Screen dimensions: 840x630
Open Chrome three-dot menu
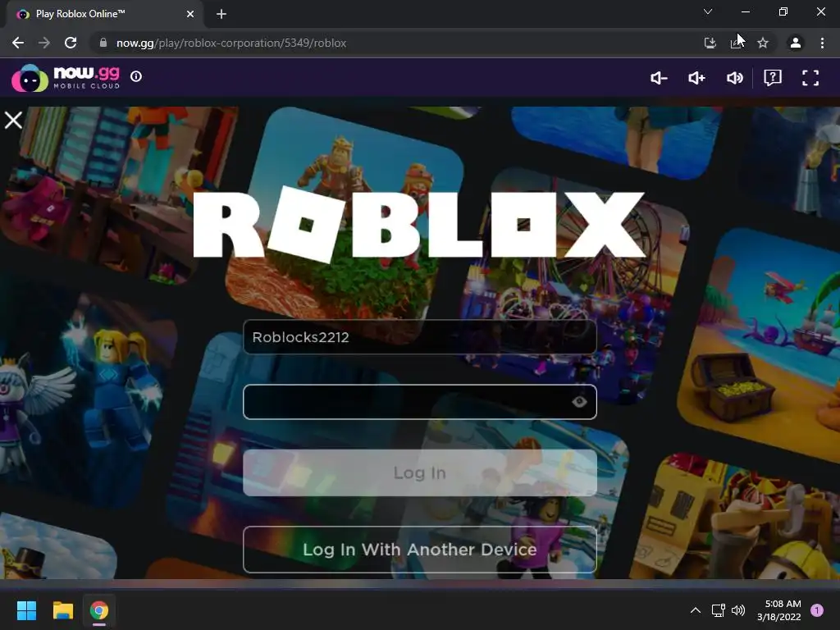822,43
